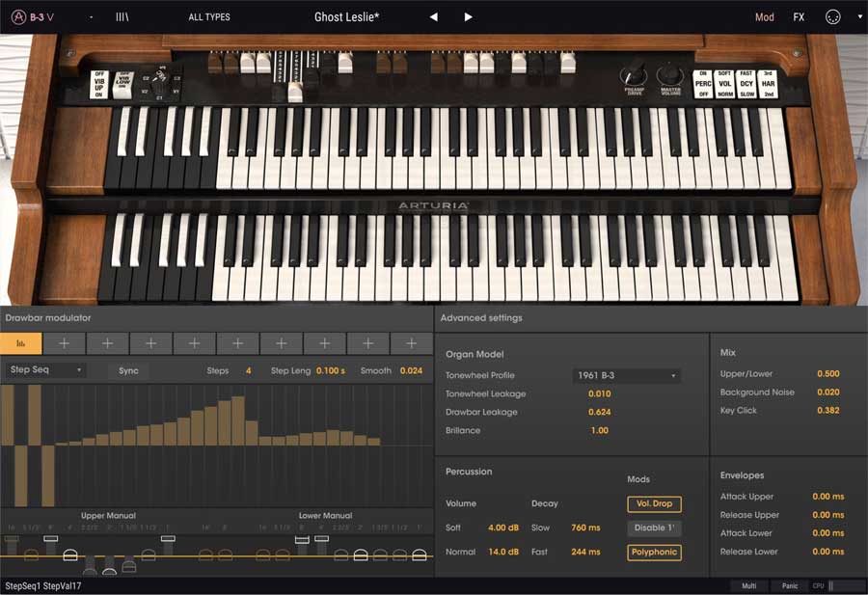Click the StepSeq1 StepVal17 status text

point(43,586)
